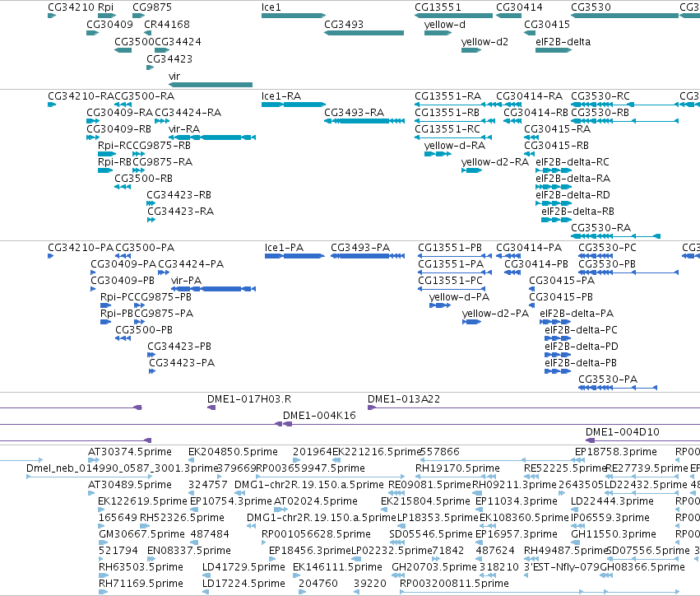Select the CR44168 gene label
The image size is (700, 596).
[x=166, y=25]
